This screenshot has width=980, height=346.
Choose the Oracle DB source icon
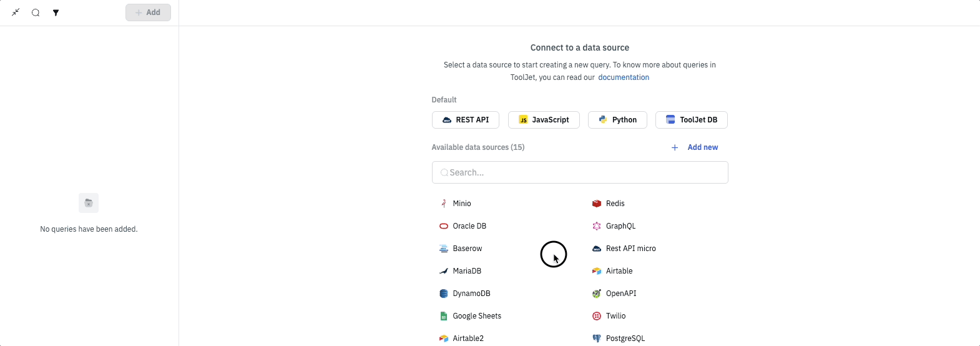pos(444,226)
